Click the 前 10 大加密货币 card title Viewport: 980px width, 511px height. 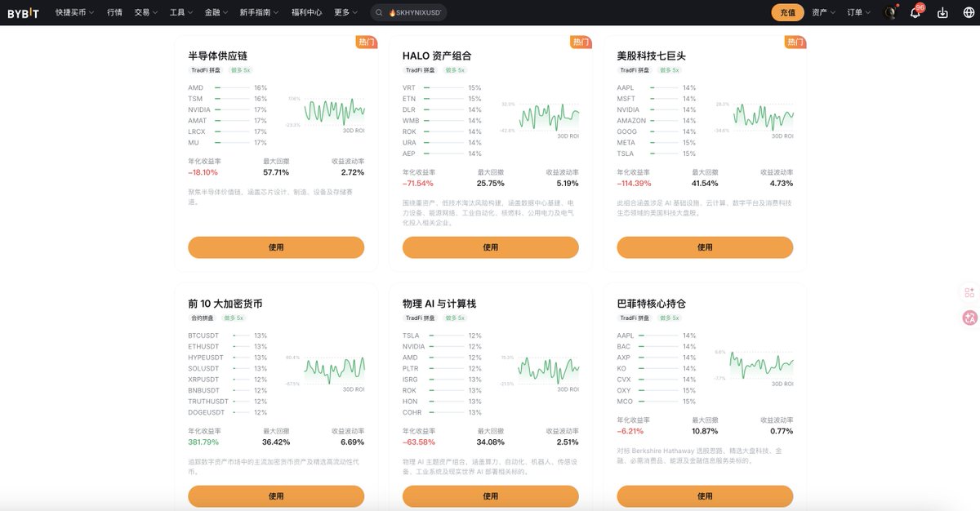click(x=225, y=304)
